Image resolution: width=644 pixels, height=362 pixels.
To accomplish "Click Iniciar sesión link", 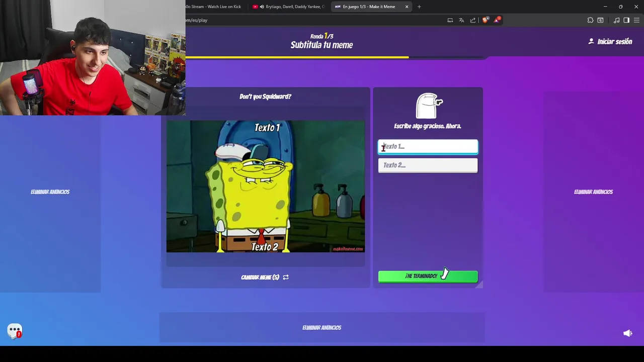I will coord(614,42).
